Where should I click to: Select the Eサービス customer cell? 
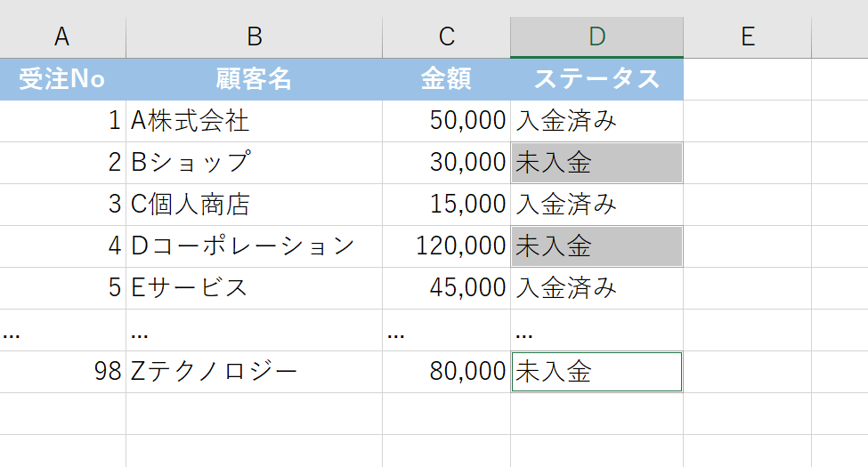[255, 288]
